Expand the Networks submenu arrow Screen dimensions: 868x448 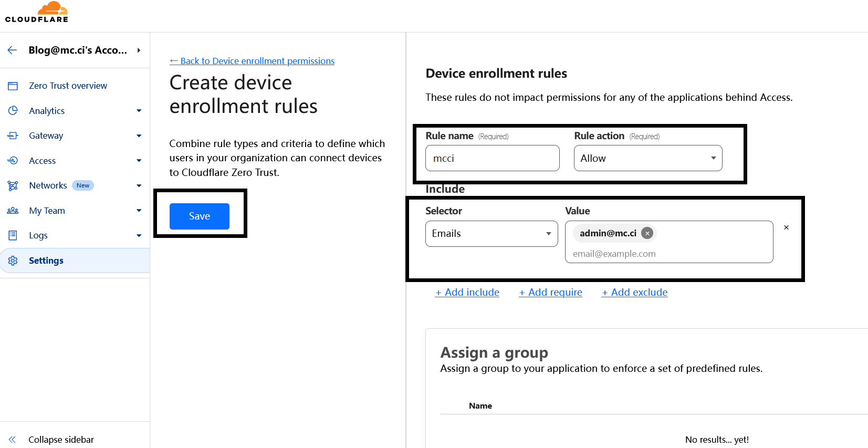pos(139,185)
